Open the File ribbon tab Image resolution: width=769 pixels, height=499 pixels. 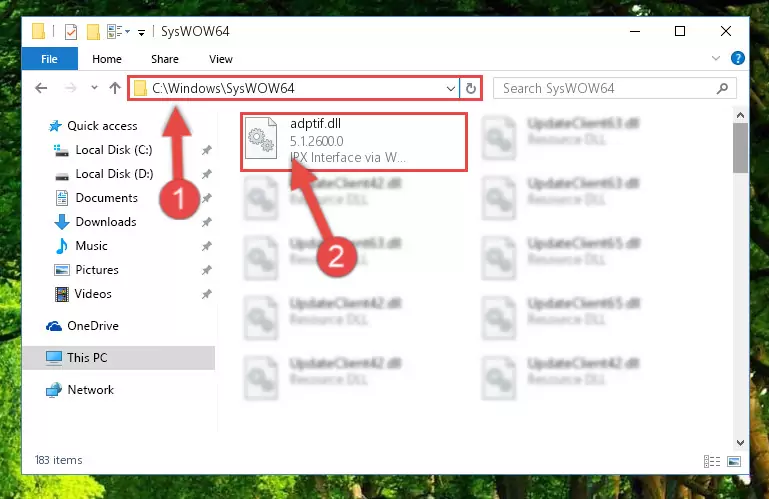tap(50, 59)
